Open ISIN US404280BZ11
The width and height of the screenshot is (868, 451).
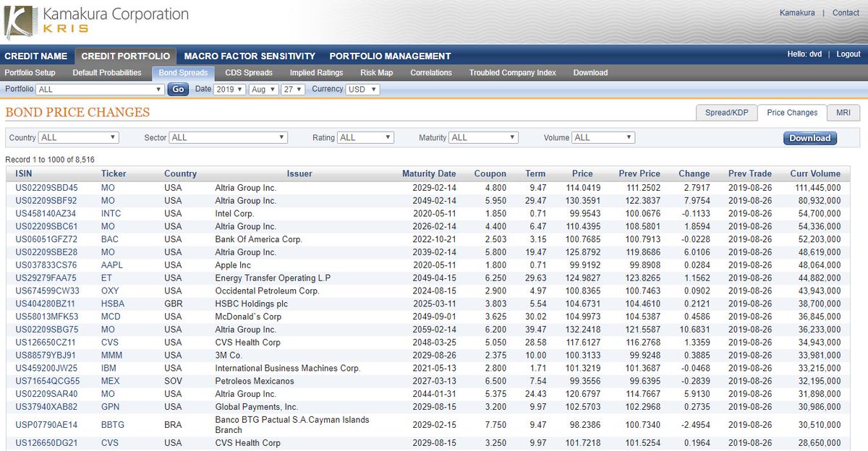[45, 304]
